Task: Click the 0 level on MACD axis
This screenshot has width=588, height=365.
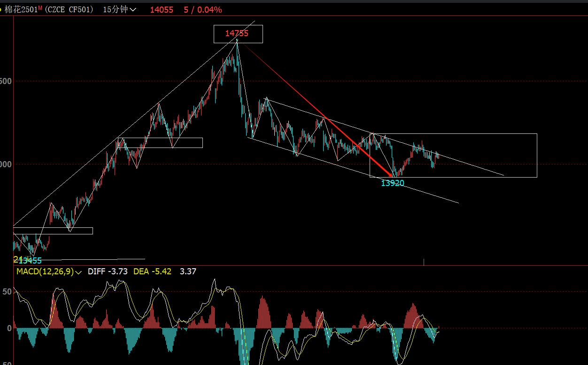Action: [x=9, y=328]
